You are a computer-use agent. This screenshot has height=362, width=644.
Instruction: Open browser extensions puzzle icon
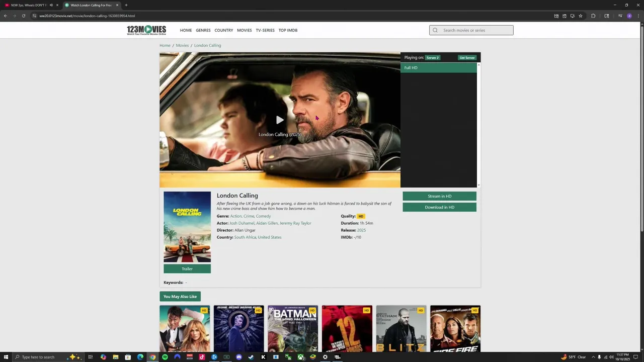pyautogui.click(x=593, y=16)
